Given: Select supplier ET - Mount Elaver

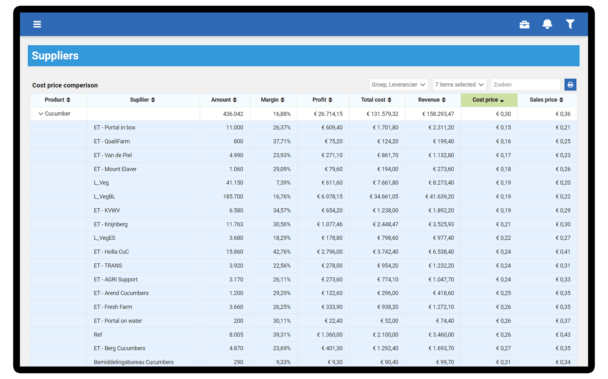Looking at the screenshot, I should (x=115, y=169).
